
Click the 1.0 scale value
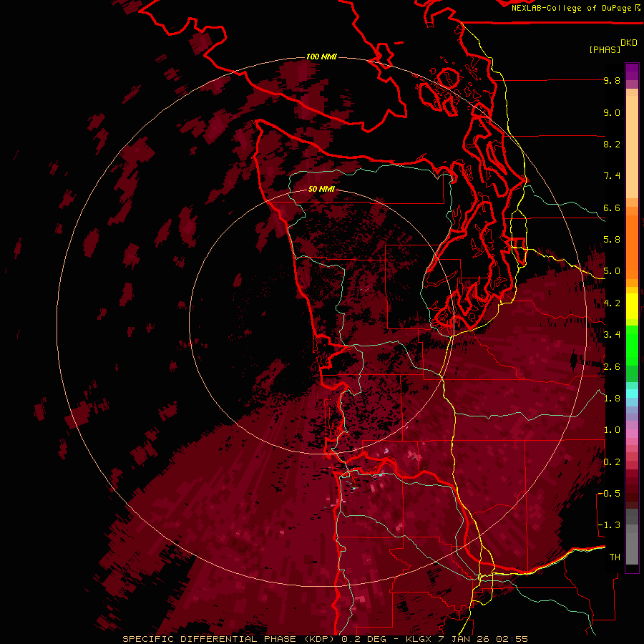[x=612, y=430]
